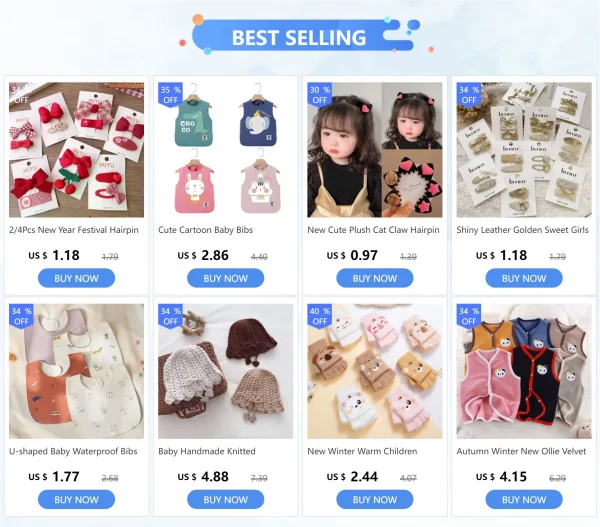Click the 40% OFF badge on children gloves
This screenshot has height=527, width=600.
pyautogui.click(x=320, y=316)
